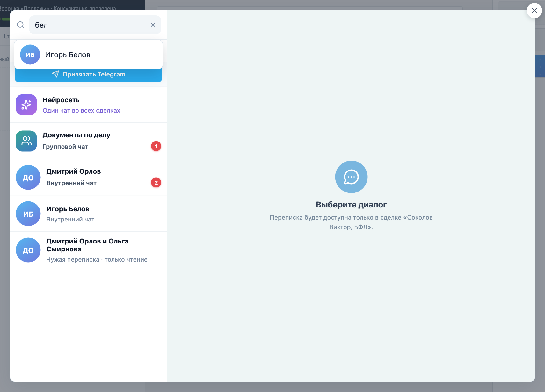Click the unread badge 1 on Документы по делу

pyautogui.click(x=156, y=146)
